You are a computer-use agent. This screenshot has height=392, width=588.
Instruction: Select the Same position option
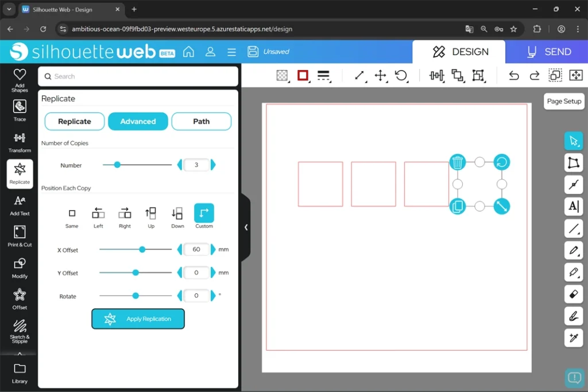pyautogui.click(x=72, y=216)
